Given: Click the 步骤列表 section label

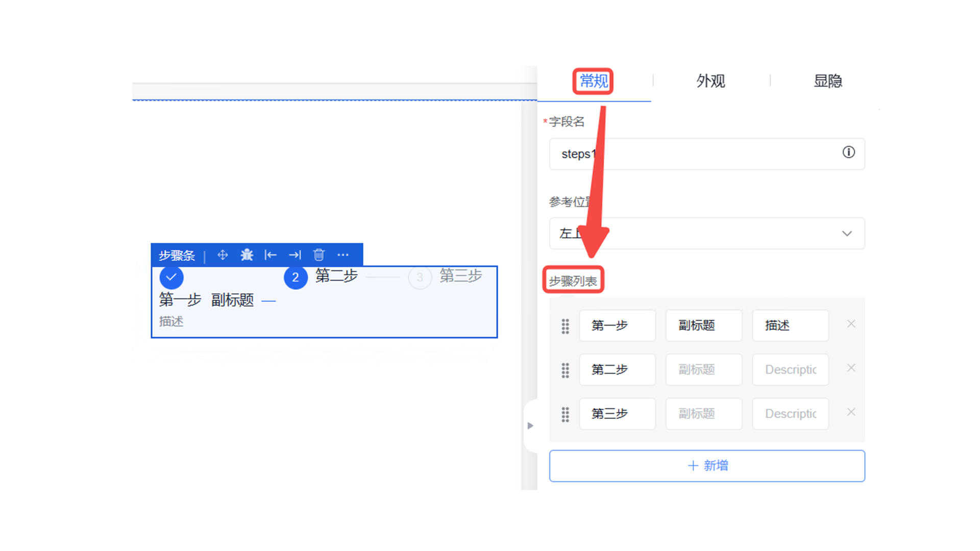Looking at the screenshot, I should 573,281.
